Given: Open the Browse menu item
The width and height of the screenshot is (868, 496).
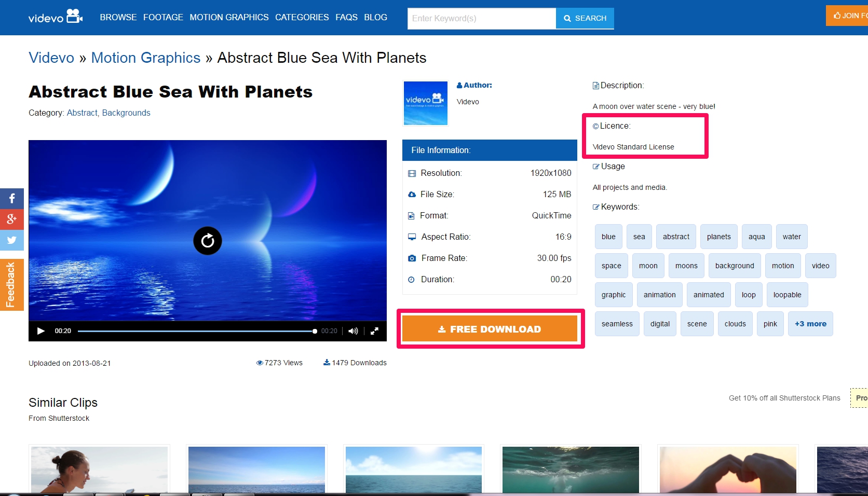Looking at the screenshot, I should pos(118,17).
